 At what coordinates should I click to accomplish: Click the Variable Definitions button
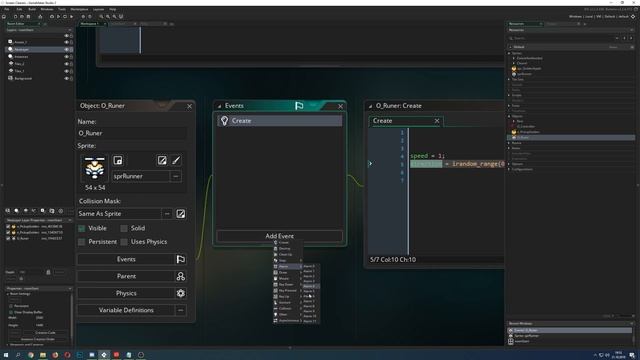(x=126, y=310)
